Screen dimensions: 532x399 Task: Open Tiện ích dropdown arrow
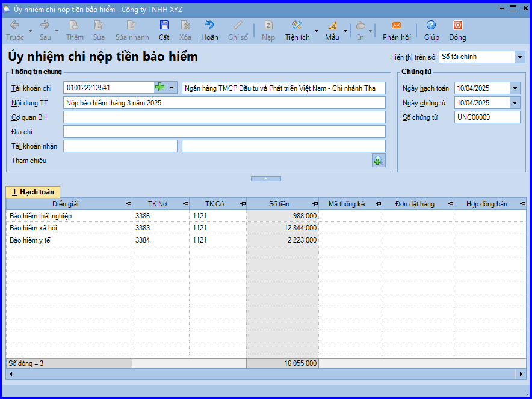click(316, 31)
